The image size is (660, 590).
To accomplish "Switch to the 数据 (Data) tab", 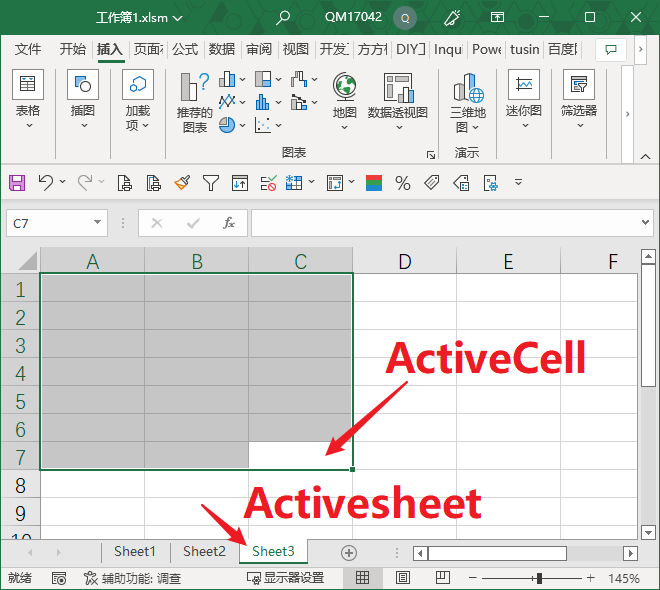I will pos(222,49).
